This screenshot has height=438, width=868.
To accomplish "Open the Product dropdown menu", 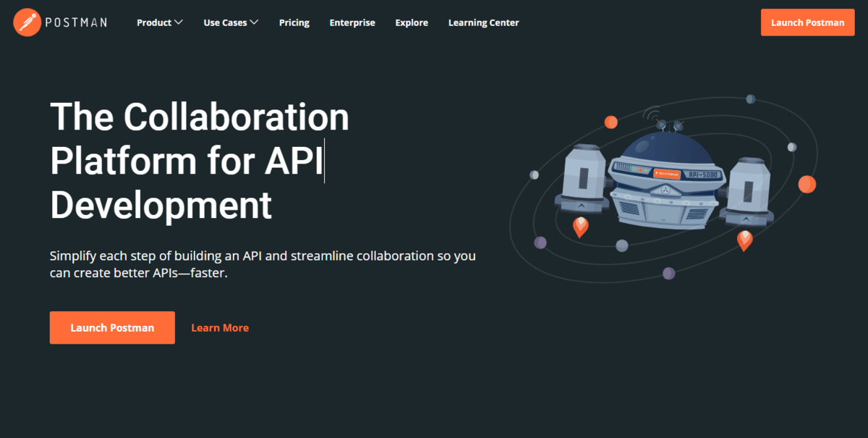I will (x=160, y=22).
